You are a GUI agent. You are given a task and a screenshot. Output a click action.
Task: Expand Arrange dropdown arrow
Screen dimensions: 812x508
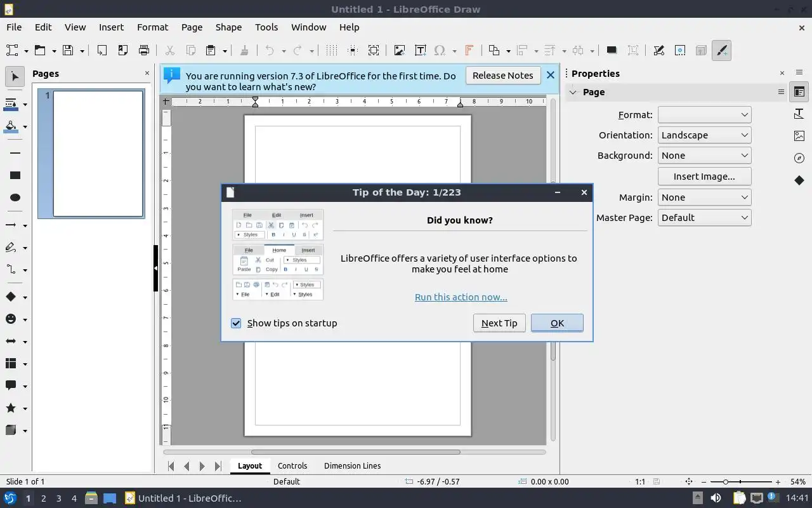pos(508,51)
